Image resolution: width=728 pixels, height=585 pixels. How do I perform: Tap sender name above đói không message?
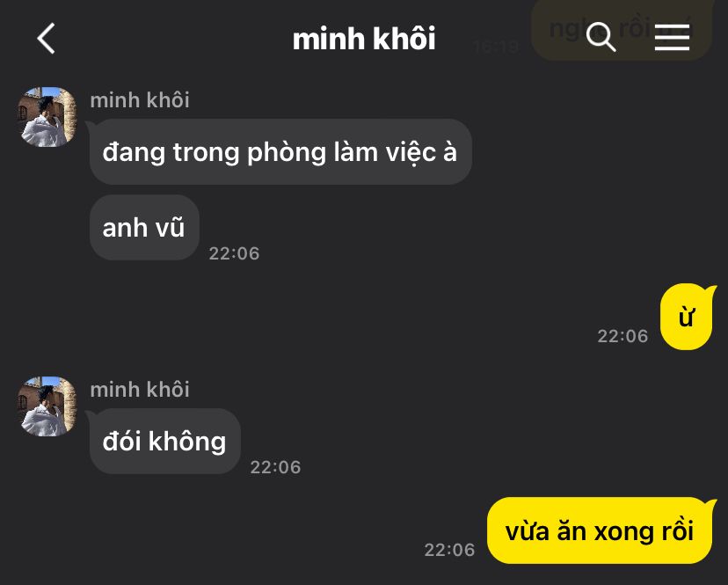tap(140, 390)
